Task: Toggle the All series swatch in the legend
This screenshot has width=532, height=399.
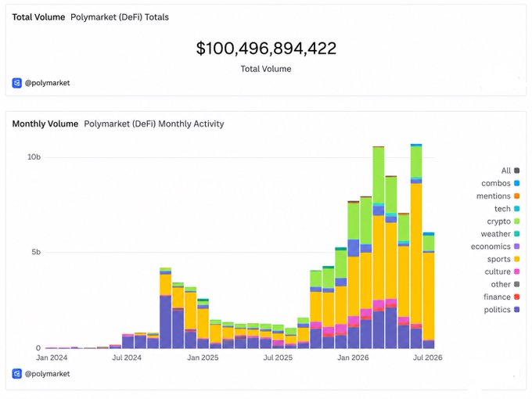Action: click(x=516, y=171)
